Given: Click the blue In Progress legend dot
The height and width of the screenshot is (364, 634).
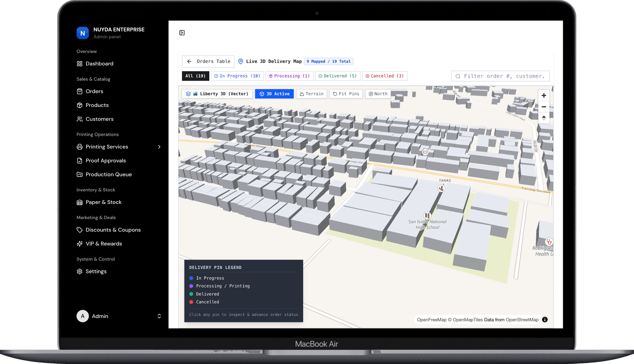Looking at the screenshot, I should pos(191,278).
